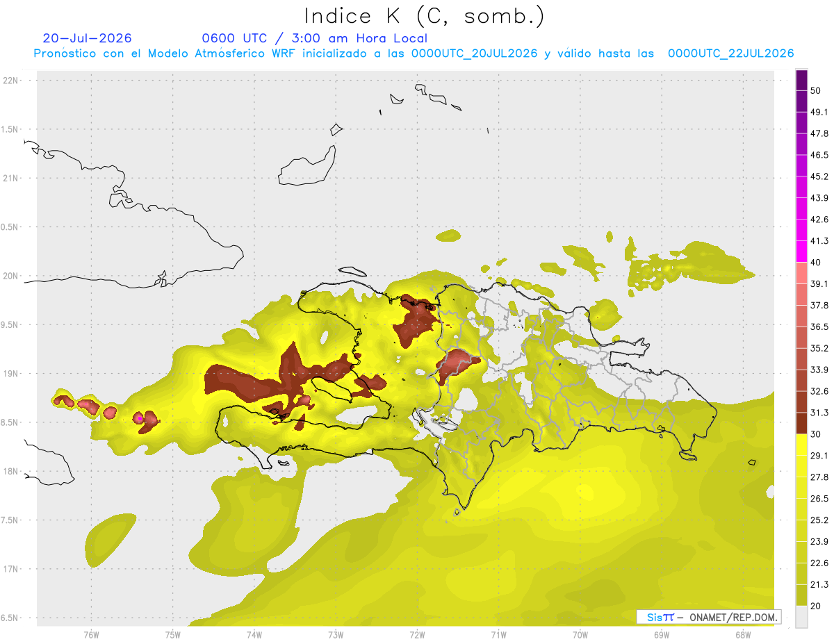Image resolution: width=834 pixels, height=644 pixels.
Task: Click the "22N" latitude label
Action: pos(10,80)
